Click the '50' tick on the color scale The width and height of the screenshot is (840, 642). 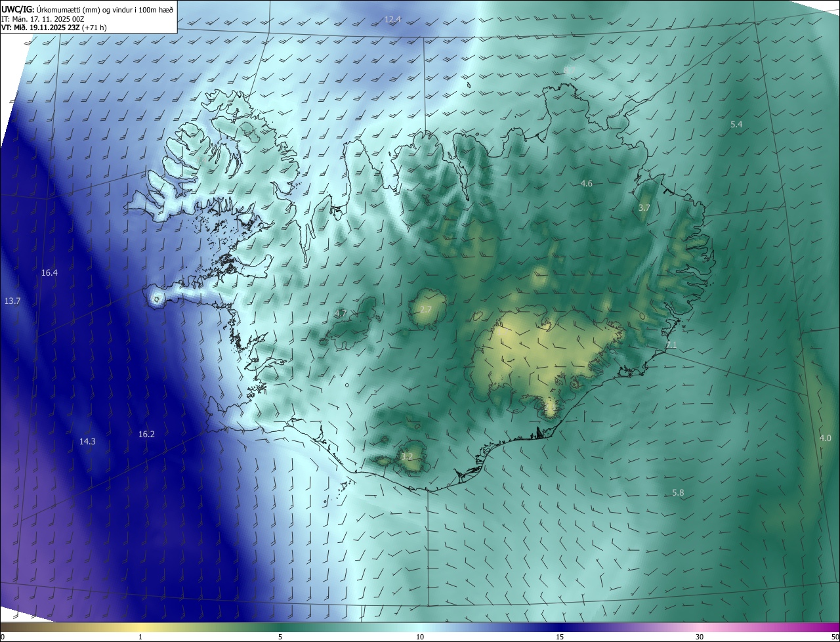(x=835, y=637)
